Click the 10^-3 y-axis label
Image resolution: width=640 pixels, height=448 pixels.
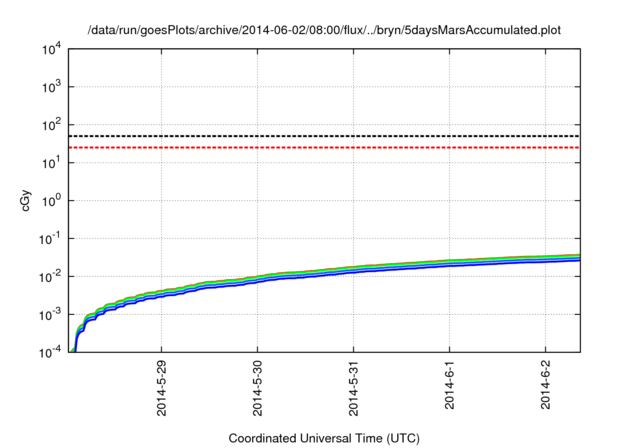coord(50,315)
